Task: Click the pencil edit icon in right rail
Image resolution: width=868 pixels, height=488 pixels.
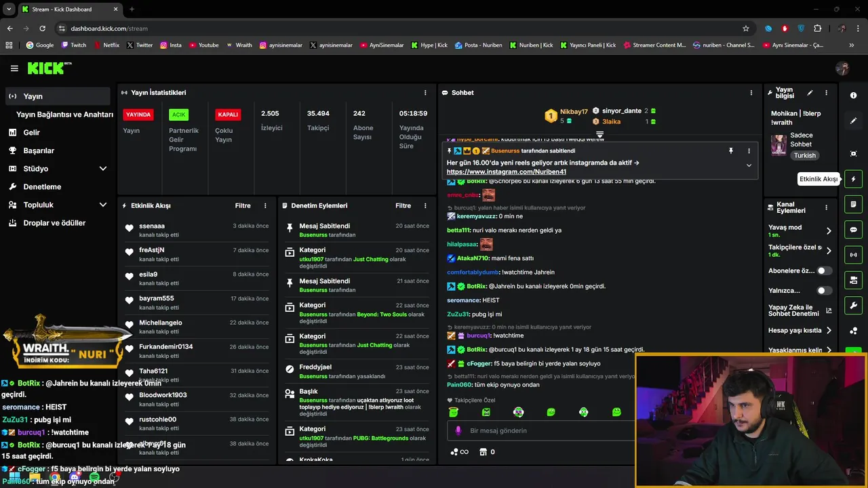Action: click(x=853, y=121)
